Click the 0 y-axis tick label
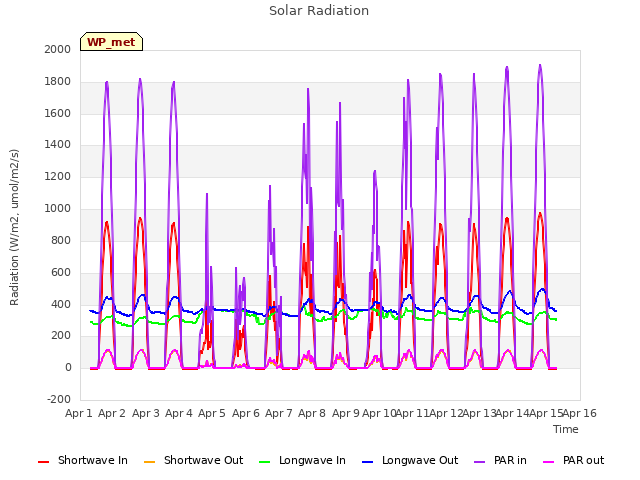 pos(68,367)
